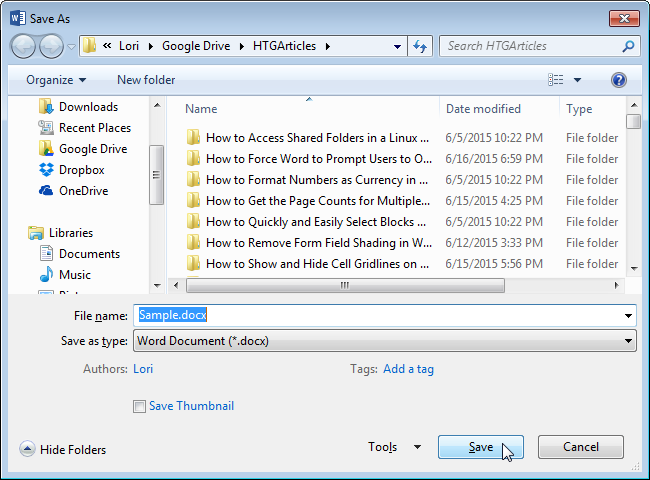Viewport: 650px width, 480px height.
Task: Click the Downloads folder icon
Action: pos(46,107)
